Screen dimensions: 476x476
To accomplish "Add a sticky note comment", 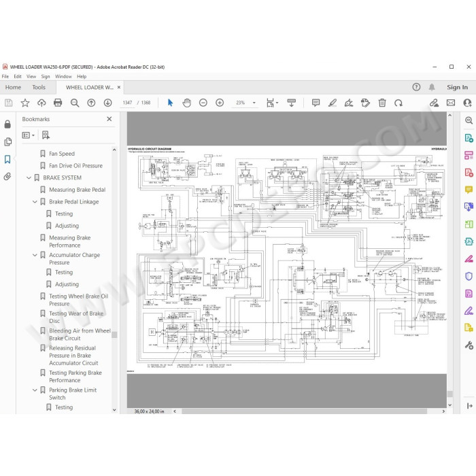I will [x=316, y=103].
